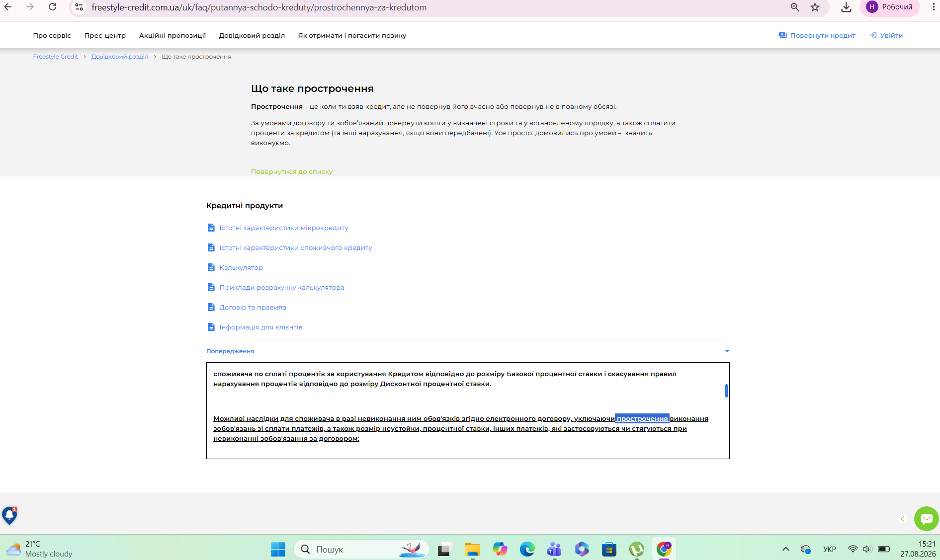Bookmark this page with the star icon

(815, 7)
